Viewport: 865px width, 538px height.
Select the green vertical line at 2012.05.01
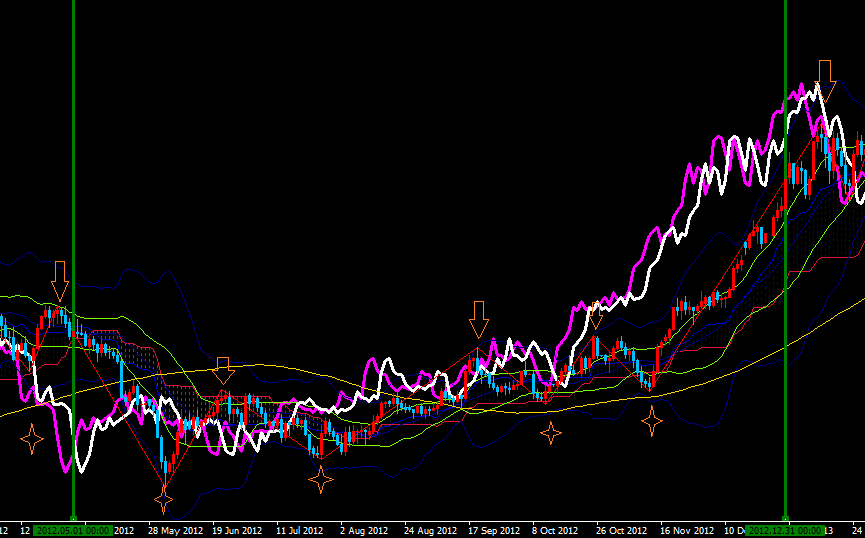[73, 259]
